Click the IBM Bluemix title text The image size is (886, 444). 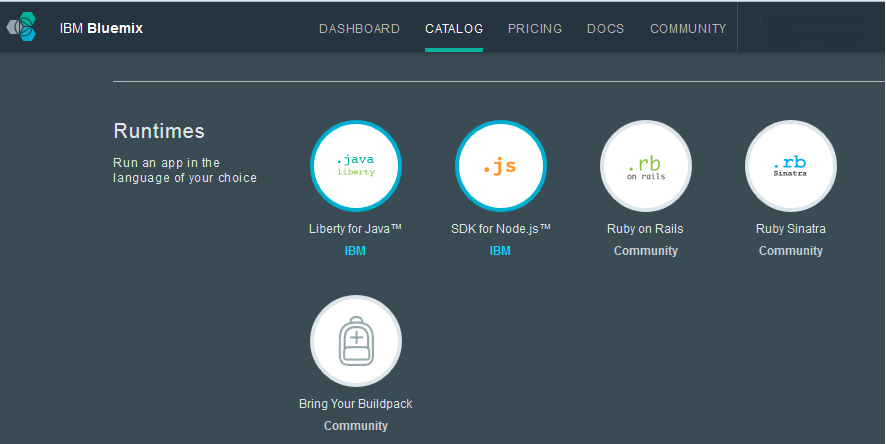pos(102,28)
